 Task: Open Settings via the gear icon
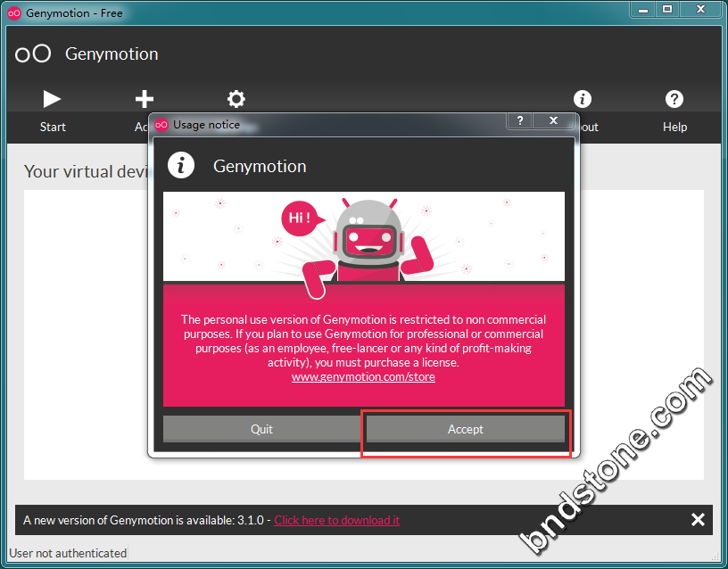click(236, 99)
